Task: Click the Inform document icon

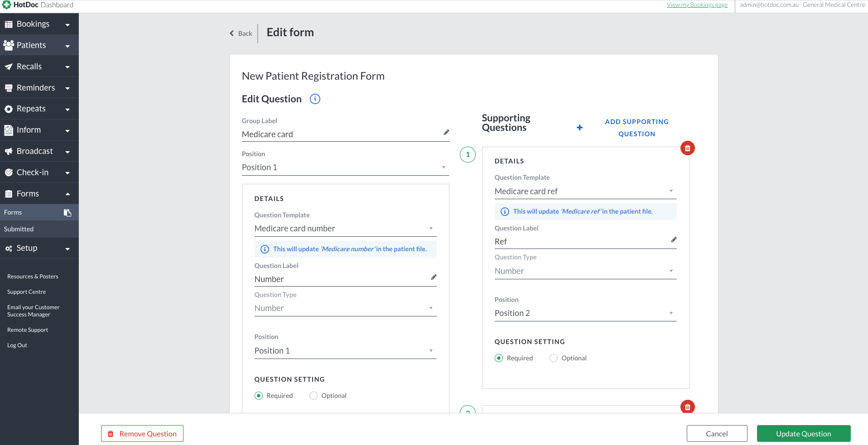Action: [9, 130]
